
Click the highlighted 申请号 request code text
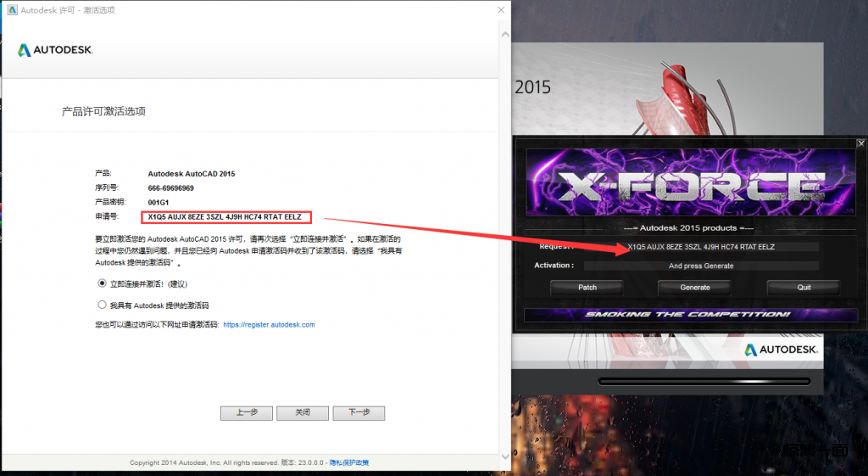225,218
